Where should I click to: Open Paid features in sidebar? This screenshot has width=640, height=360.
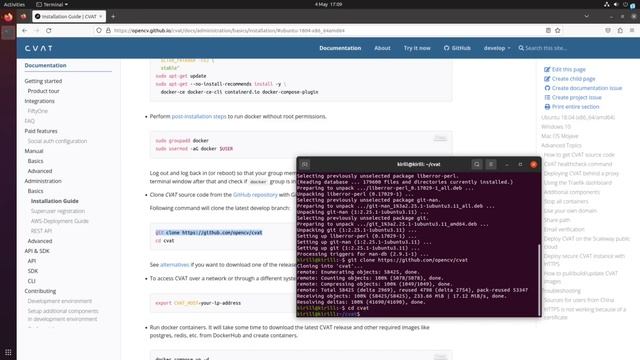(x=41, y=131)
